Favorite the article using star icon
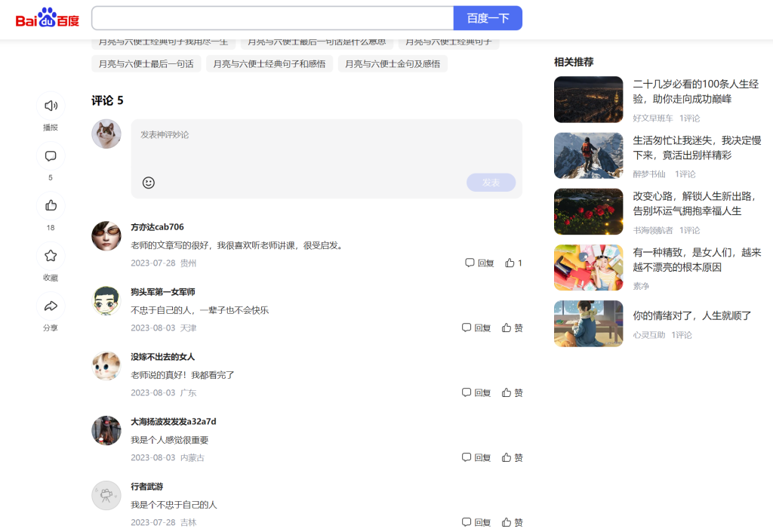 pyautogui.click(x=51, y=256)
